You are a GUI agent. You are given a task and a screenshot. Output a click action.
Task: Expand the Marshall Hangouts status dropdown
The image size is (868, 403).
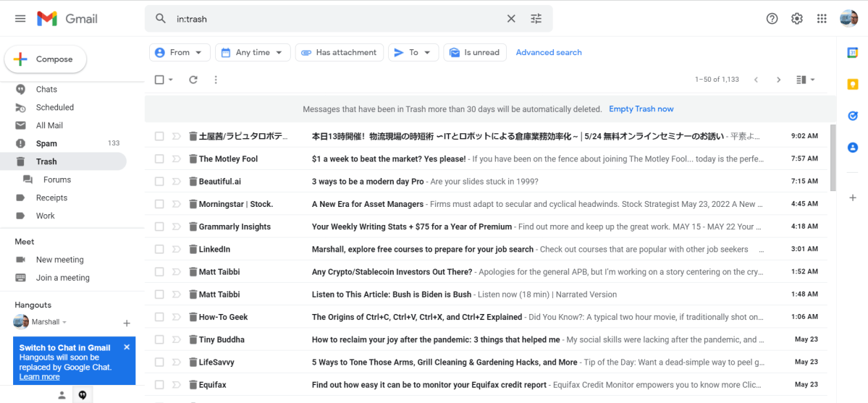click(x=64, y=322)
